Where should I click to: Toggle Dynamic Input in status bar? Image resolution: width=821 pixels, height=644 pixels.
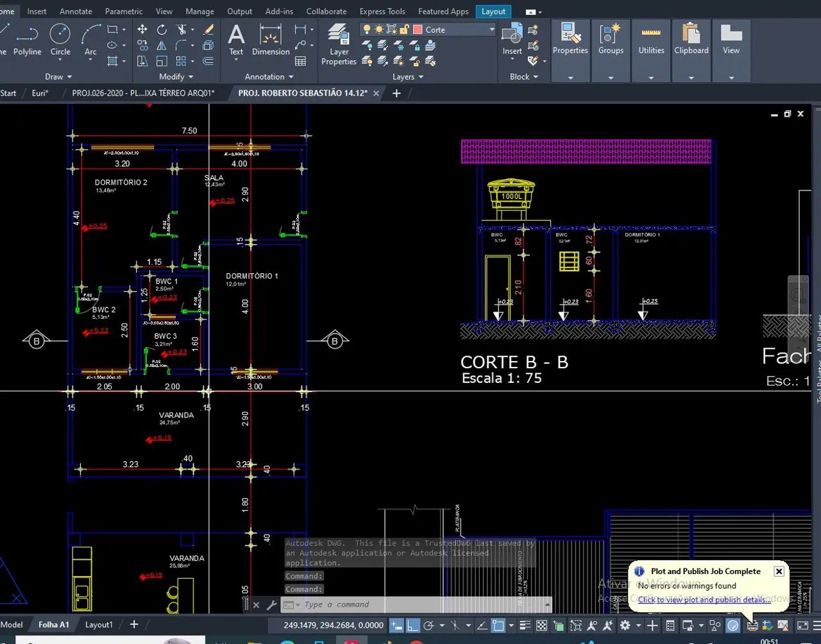coord(397,625)
